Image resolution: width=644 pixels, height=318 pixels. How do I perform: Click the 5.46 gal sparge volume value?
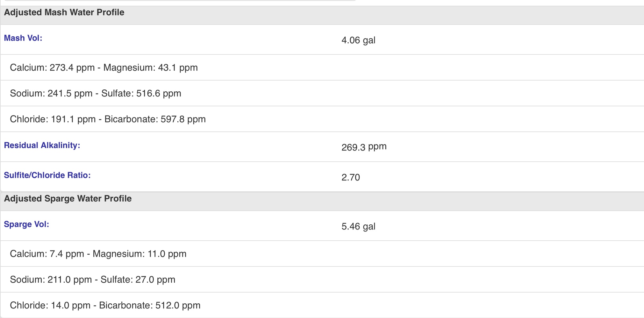click(358, 227)
